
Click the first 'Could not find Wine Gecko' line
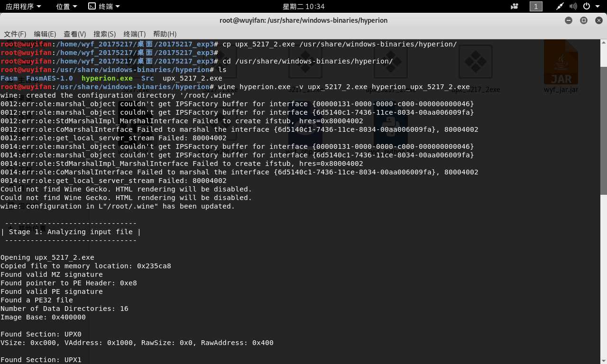[x=126, y=189]
